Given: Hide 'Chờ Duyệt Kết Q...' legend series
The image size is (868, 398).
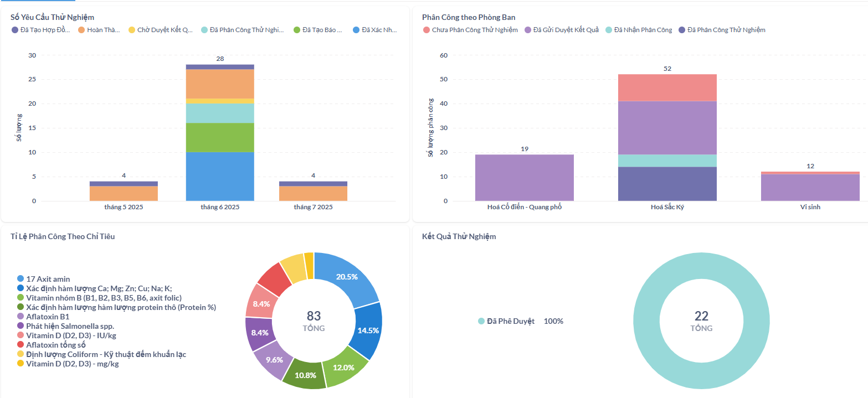Looking at the screenshot, I should (161, 30).
